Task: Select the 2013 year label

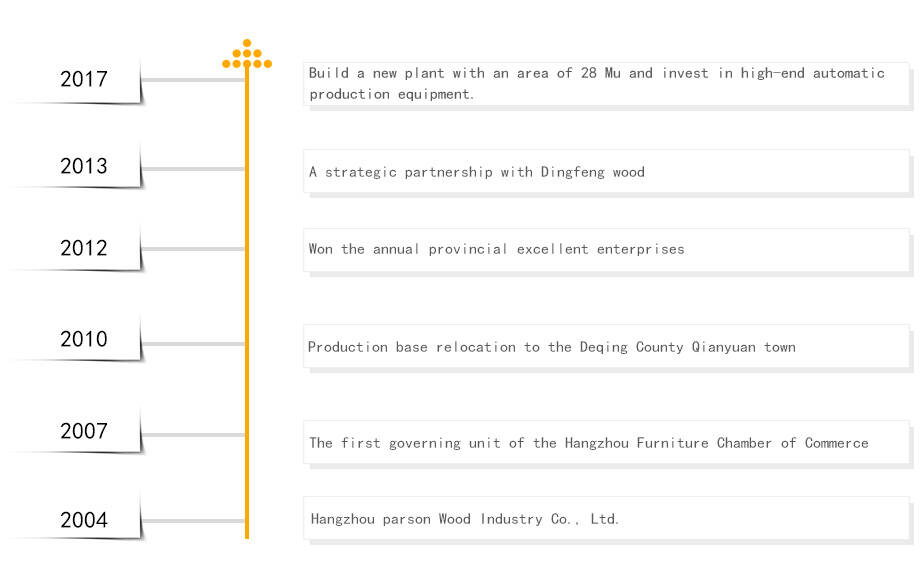Action: point(84,166)
